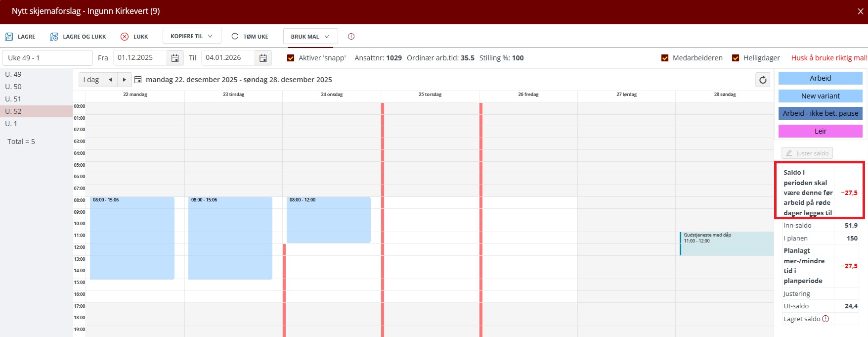Toggle the Aktiver 'snapp' checkbox
868x337 pixels.
291,58
